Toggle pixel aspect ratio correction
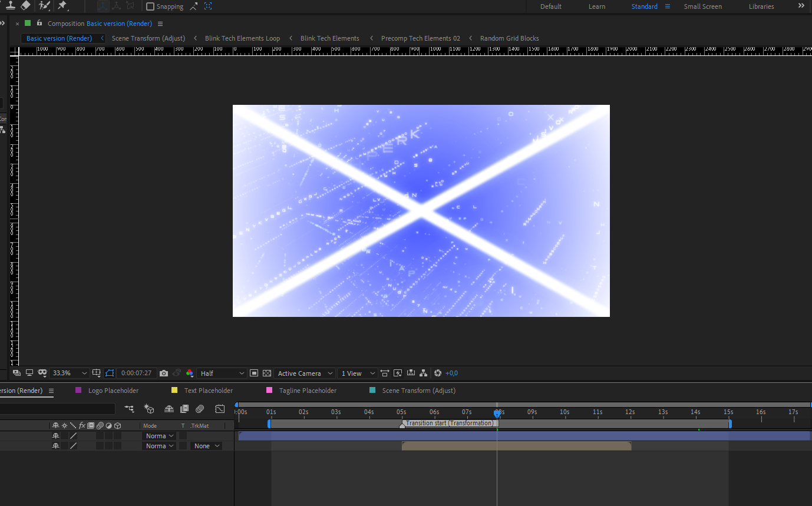 385,373
